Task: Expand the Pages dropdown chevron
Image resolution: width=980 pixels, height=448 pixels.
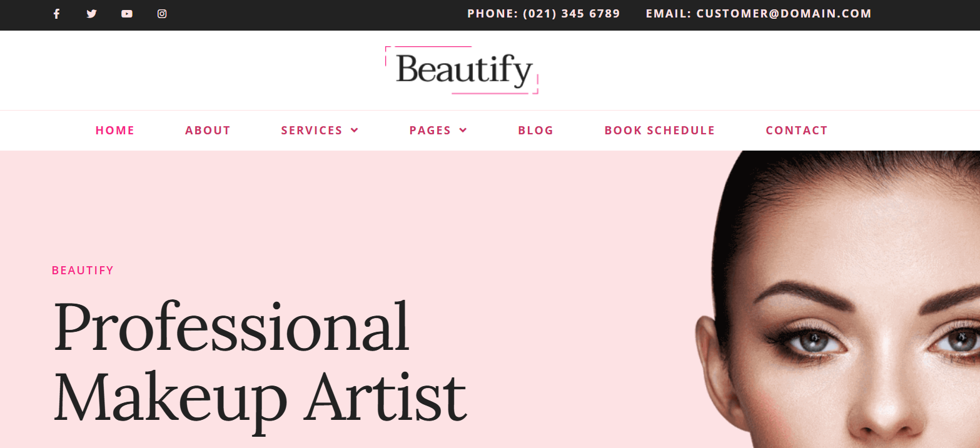Action: coord(463,130)
